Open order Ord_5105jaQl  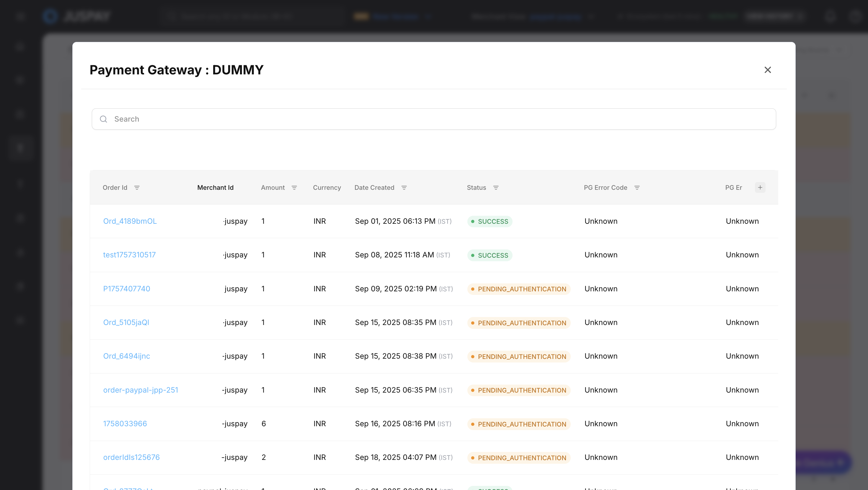tap(126, 323)
